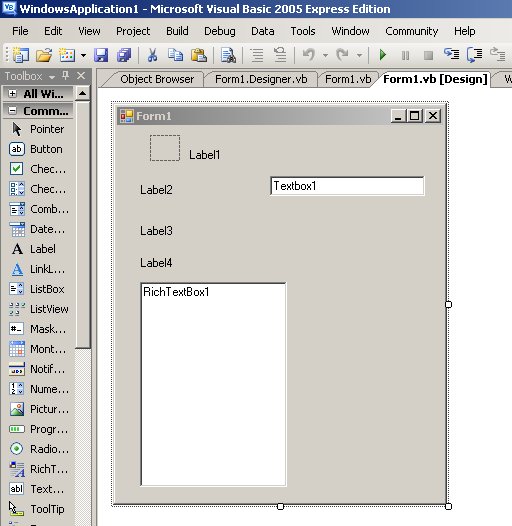Open the Tools menu
The width and height of the screenshot is (512, 526).
(303, 31)
